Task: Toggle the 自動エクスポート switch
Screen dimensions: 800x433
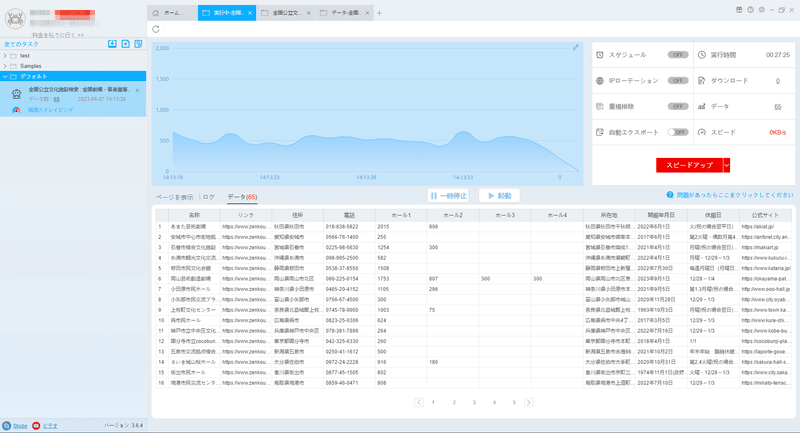Action: (678, 132)
